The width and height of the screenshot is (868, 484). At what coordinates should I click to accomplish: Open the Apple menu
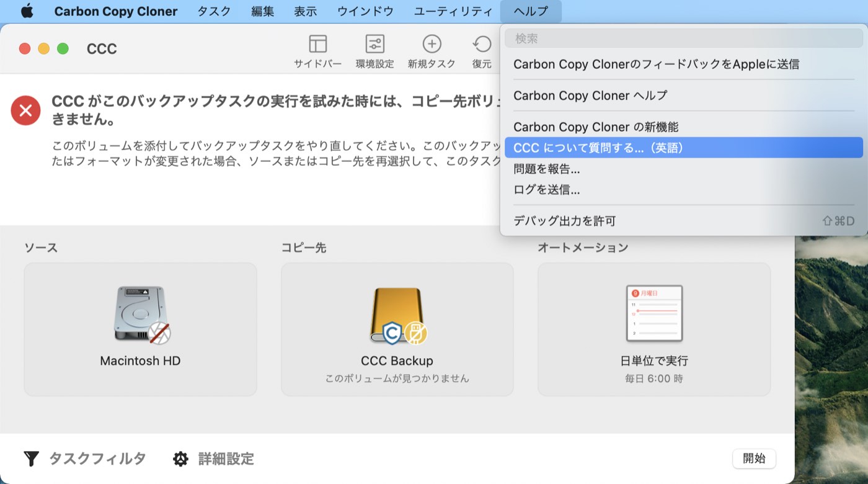tap(27, 11)
